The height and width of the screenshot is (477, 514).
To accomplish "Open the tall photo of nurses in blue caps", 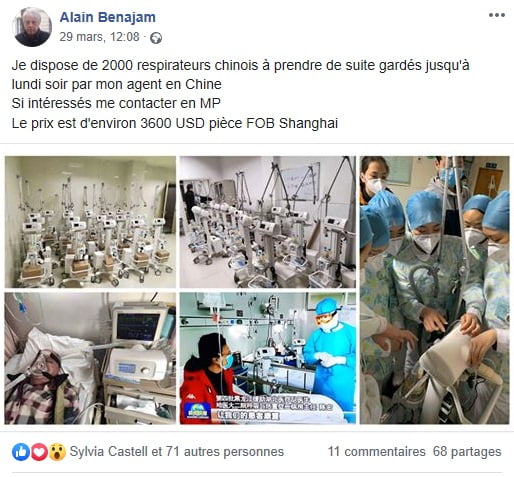I will point(434,290).
